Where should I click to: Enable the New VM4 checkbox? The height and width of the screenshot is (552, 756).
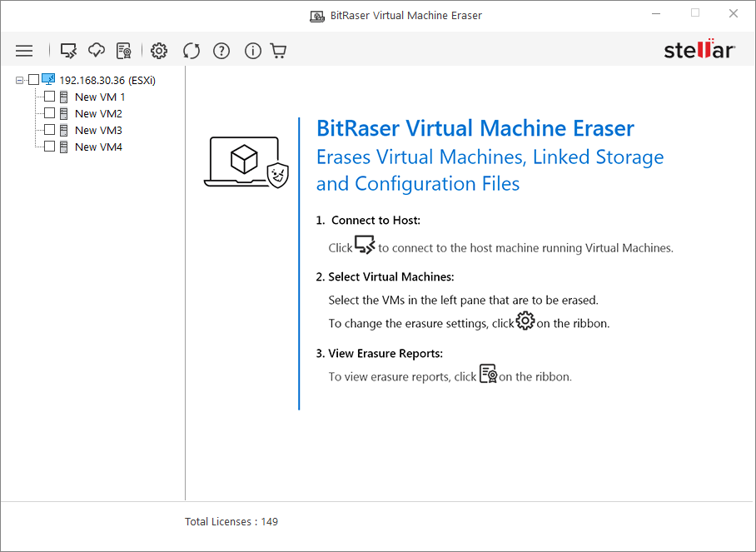[x=49, y=147]
